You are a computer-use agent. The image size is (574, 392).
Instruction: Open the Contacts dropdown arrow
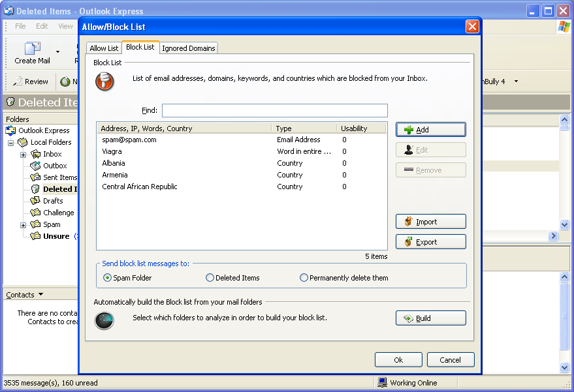coord(40,295)
